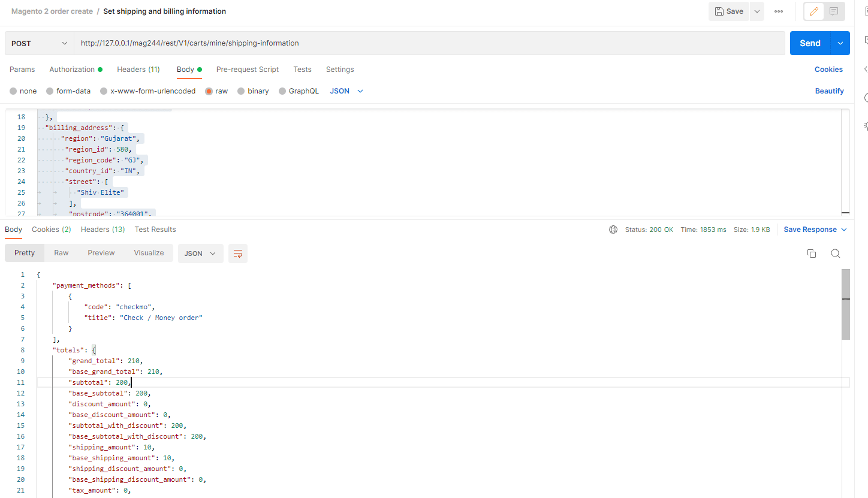
Task: Click the "code": "checkmo" line
Action: click(119, 307)
